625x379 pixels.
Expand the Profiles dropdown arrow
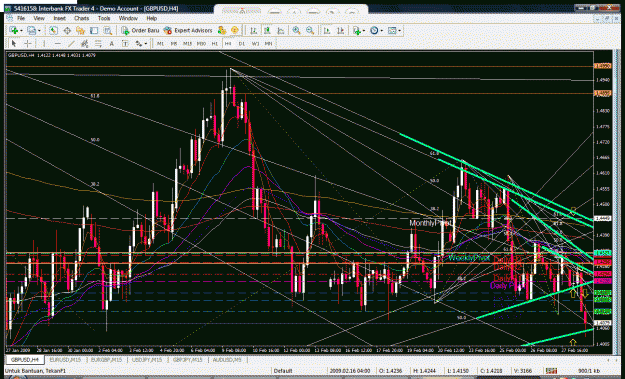point(39,31)
